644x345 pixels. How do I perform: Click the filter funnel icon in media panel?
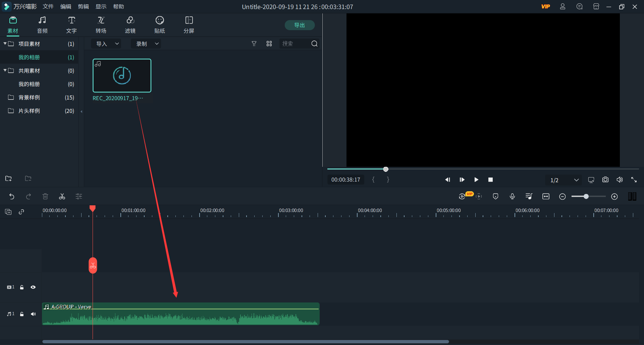click(254, 44)
